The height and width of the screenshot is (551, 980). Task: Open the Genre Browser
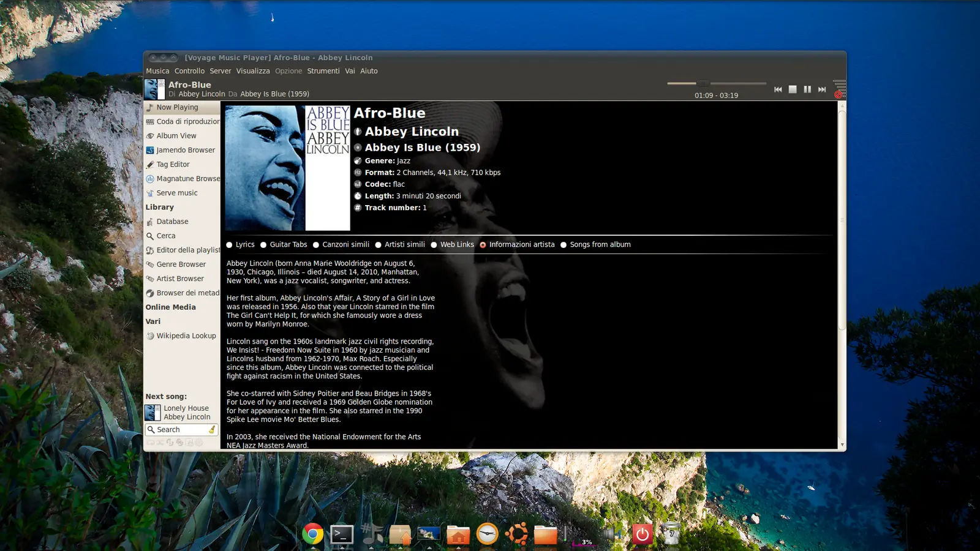(x=182, y=264)
